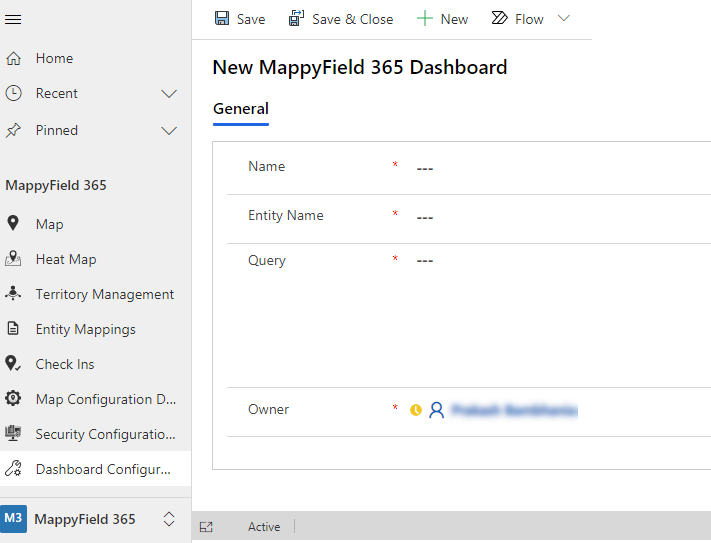Click New MappyField 365 Dashboard title

360,68
